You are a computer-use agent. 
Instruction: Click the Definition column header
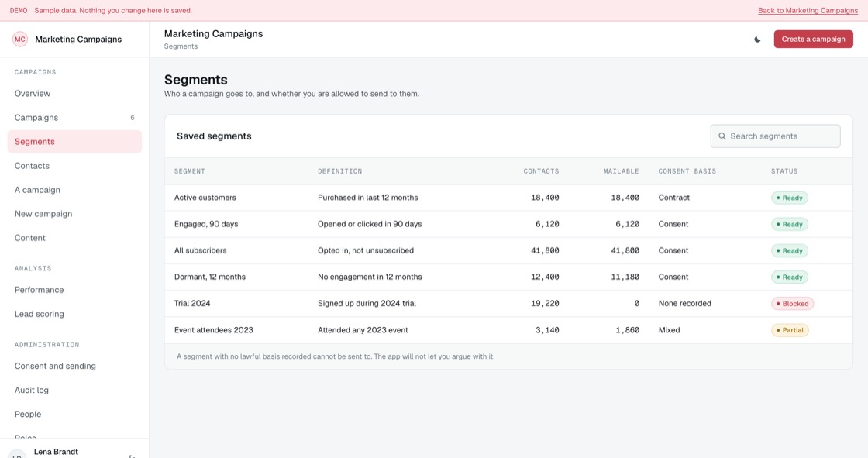[340, 171]
